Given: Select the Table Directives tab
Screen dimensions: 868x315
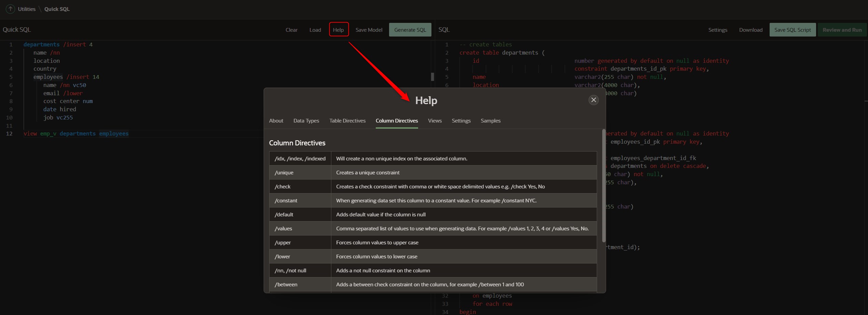Looking at the screenshot, I should point(347,121).
